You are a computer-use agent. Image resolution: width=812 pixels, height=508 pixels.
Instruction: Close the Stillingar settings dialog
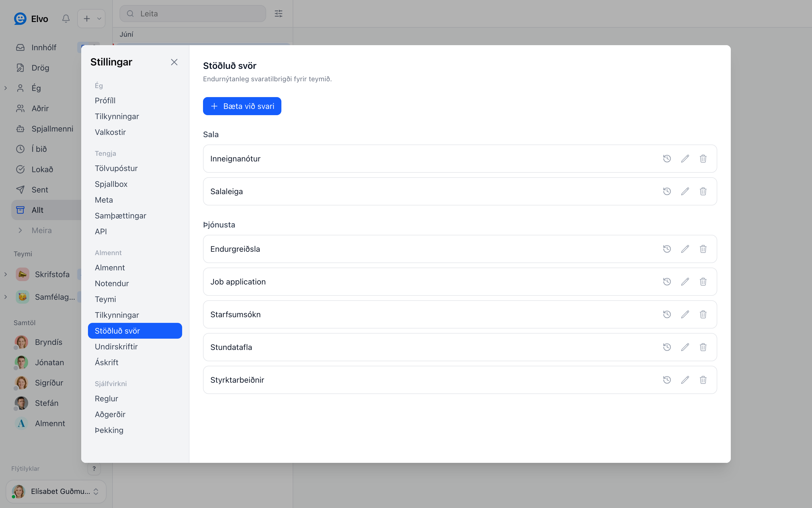pyautogui.click(x=174, y=62)
